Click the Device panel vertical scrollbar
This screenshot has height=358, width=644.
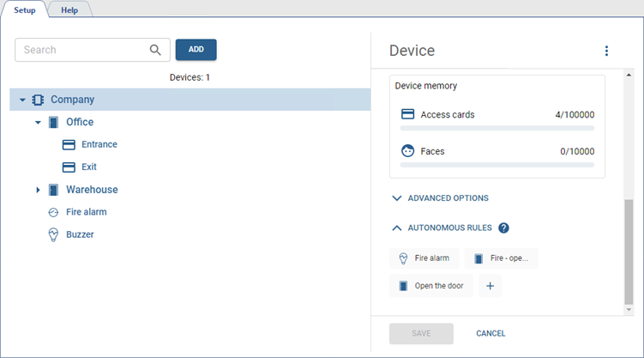point(628,249)
